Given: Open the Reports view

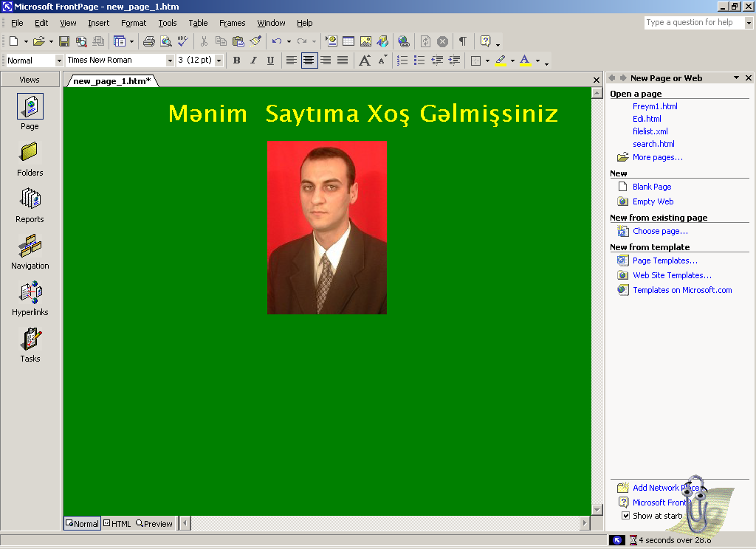Looking at the screenshot, I should click(x=30, y=205).
